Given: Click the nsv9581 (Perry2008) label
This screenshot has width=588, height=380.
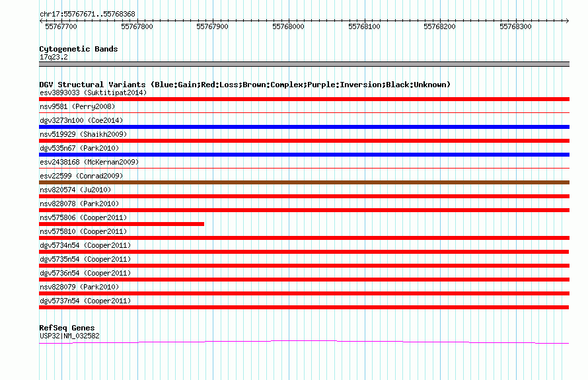Looking at the screenshot, I should pyautogui.click(x=77, y=106).
